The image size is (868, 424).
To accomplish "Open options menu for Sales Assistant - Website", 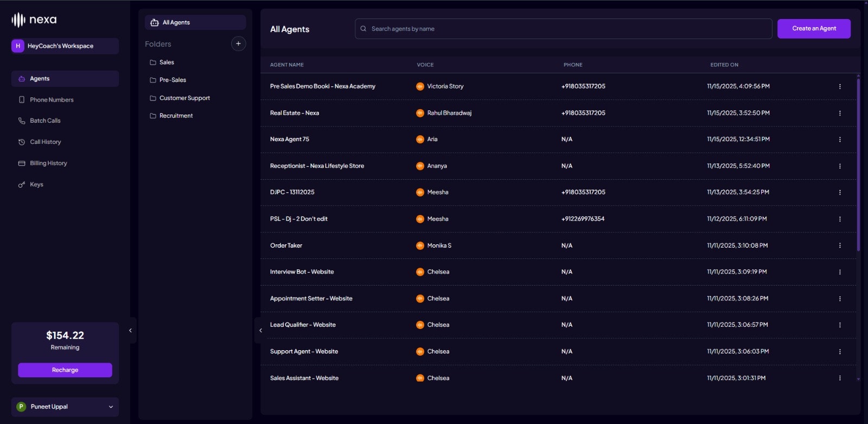I will (x=840, y=378).
